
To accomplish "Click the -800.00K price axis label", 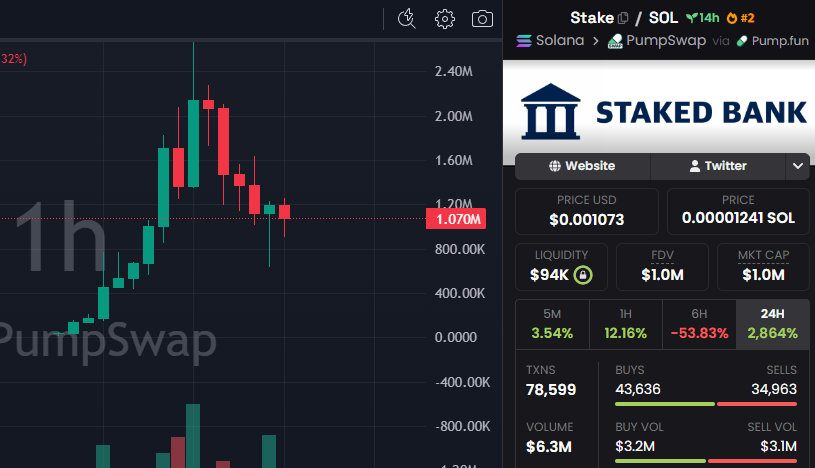I will click(x=463, y=426).
